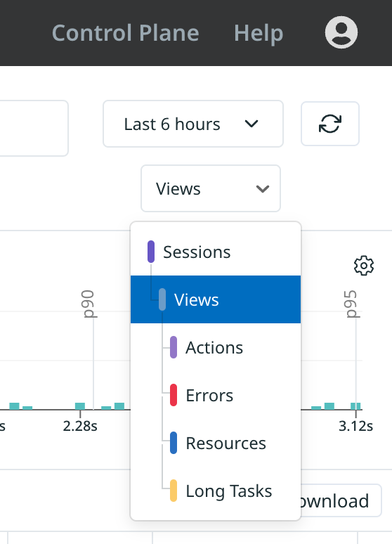Click the partially hidden Download button

point(341,500)
